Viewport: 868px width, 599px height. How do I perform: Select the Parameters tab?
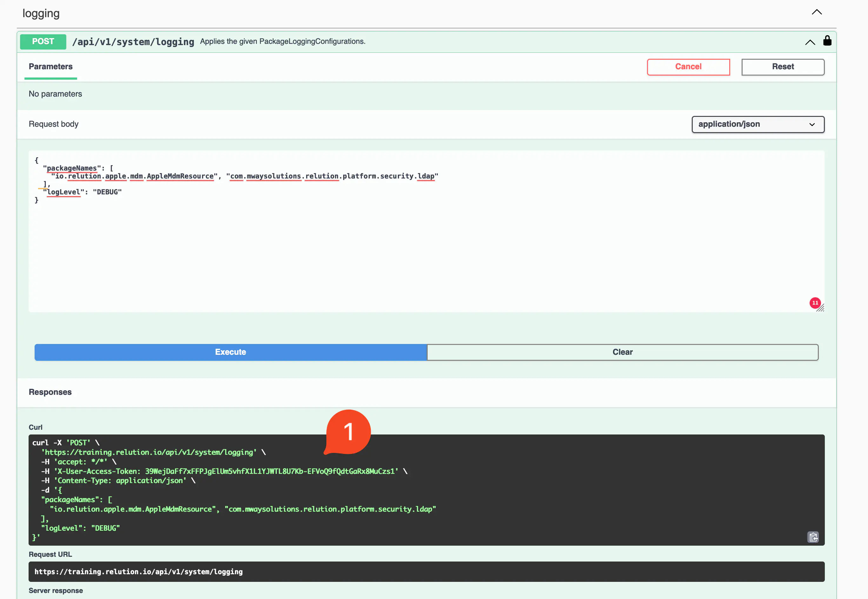coord(51,67)
